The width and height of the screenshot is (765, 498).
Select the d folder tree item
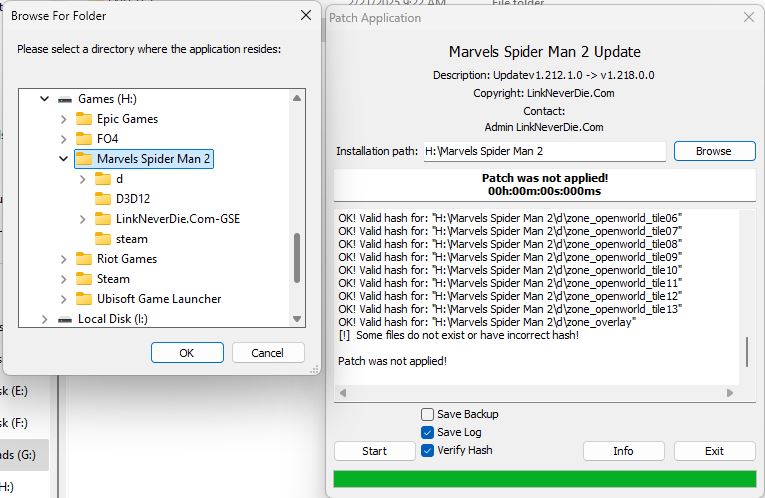click(x=119, y=179)
